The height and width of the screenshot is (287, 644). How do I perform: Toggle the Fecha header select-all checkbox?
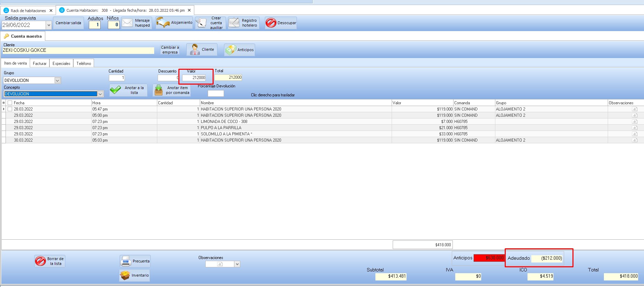[x=10, y=103]
